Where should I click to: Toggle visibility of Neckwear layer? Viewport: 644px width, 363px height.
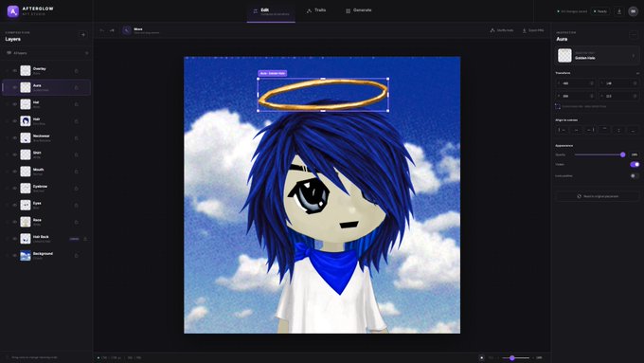point(15,138)
